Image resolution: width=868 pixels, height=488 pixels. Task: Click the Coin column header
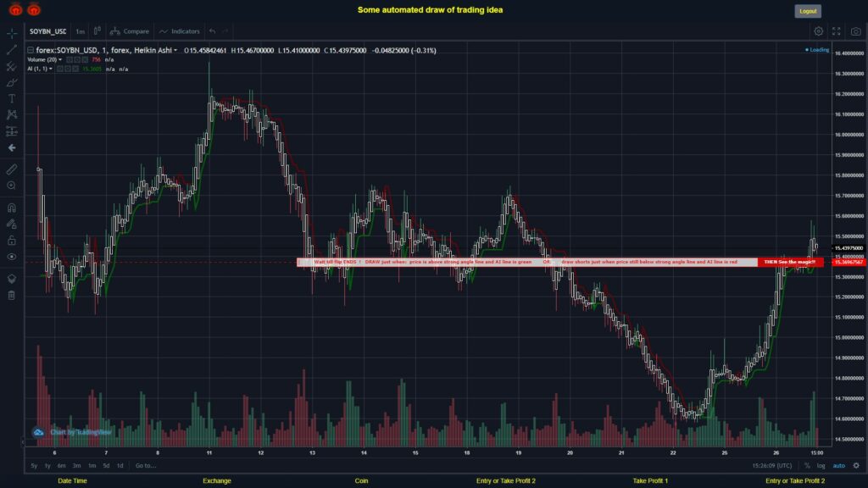click(361, 481)
